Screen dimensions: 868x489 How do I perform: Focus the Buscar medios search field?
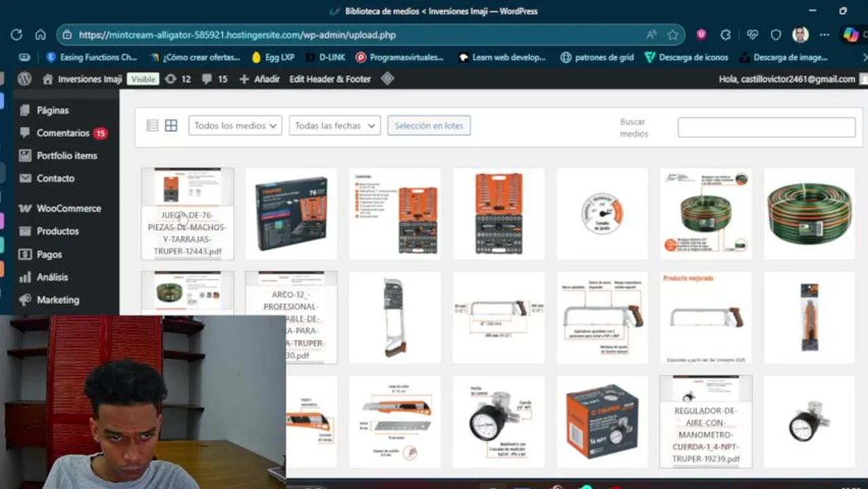point(766,127)
